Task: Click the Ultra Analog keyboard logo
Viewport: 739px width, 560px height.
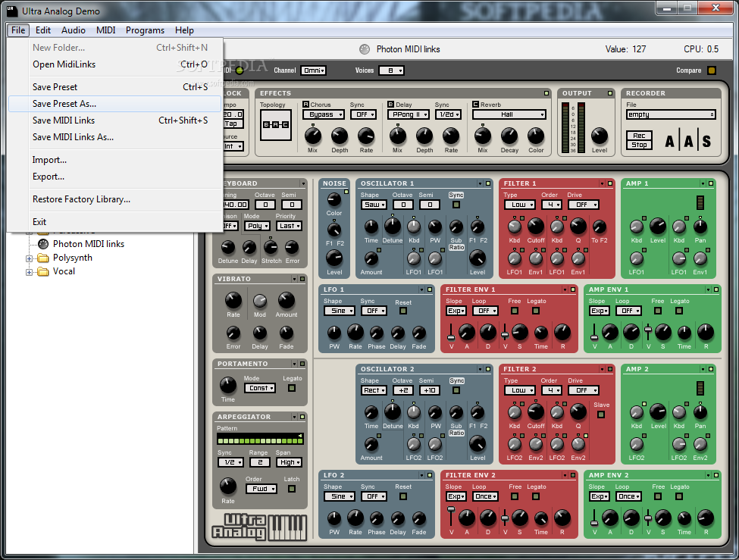Action: [259, 527]
